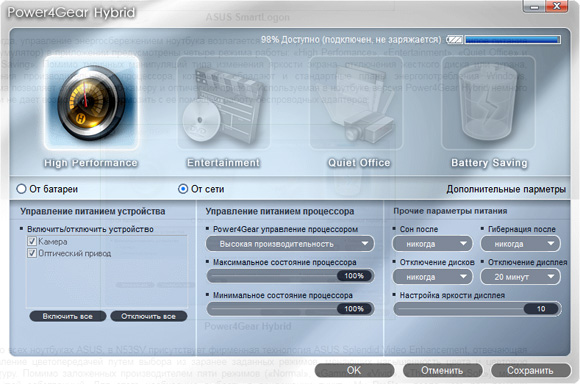This screenshot has width=580, height=384.
Task: Open the 20 минут display-off dropdown
Action: click(520, 277)
